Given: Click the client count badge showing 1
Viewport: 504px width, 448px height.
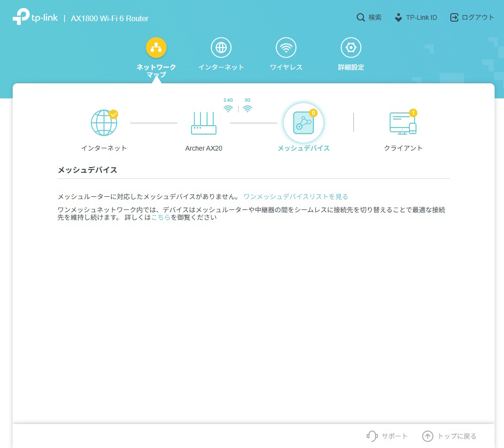Looking at the screenshot, I should pos(413,112).
